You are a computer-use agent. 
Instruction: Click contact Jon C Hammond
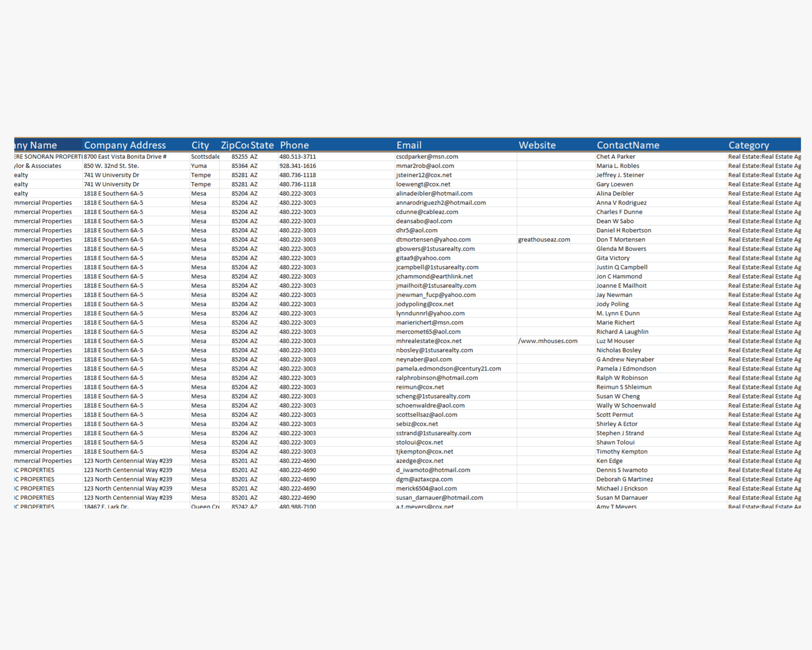point(619,276)
